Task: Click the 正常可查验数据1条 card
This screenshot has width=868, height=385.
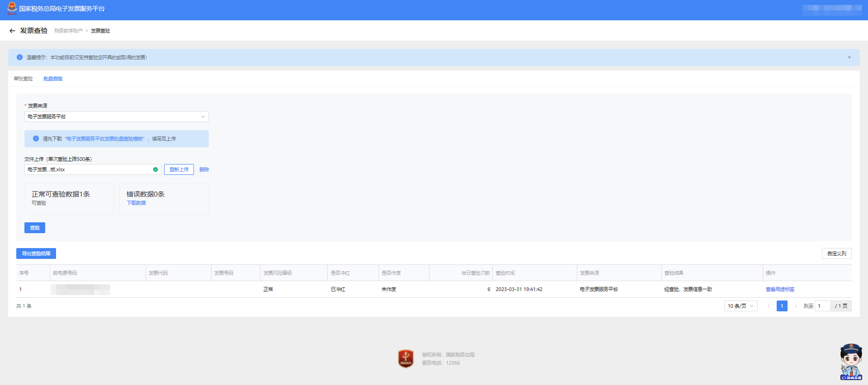Action: point(69,198)
